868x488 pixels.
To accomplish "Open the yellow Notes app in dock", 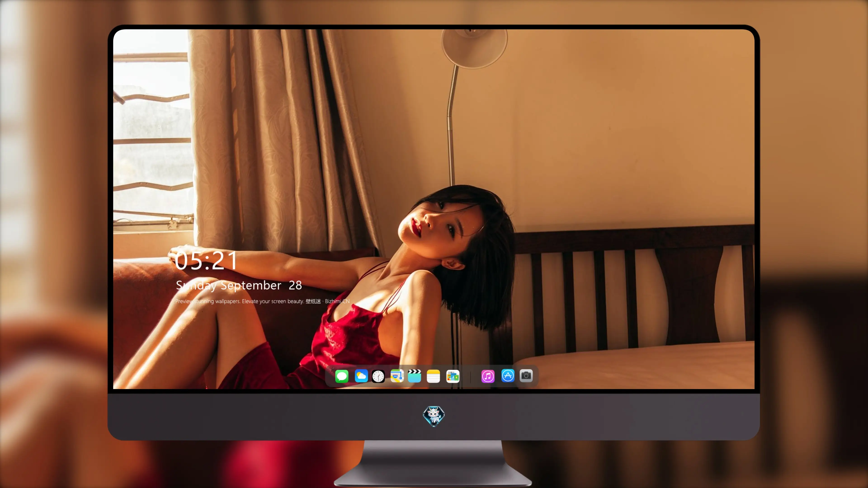I will (x=433, y=376).
